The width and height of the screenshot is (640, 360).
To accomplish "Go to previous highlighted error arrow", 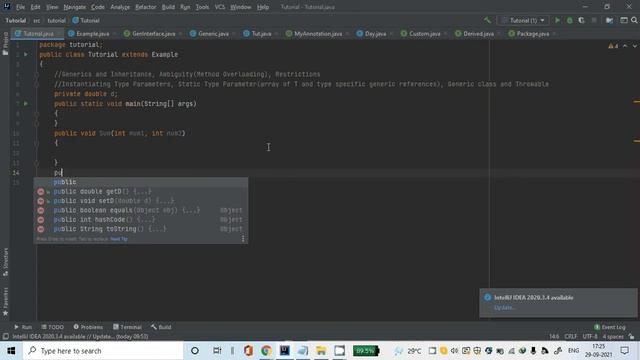I will coord(625,46).
